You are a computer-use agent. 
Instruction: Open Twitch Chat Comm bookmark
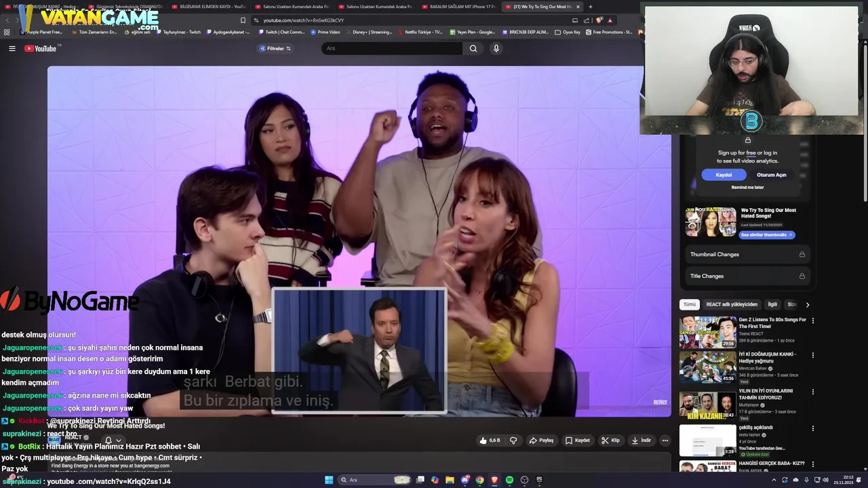coord(281,32)
